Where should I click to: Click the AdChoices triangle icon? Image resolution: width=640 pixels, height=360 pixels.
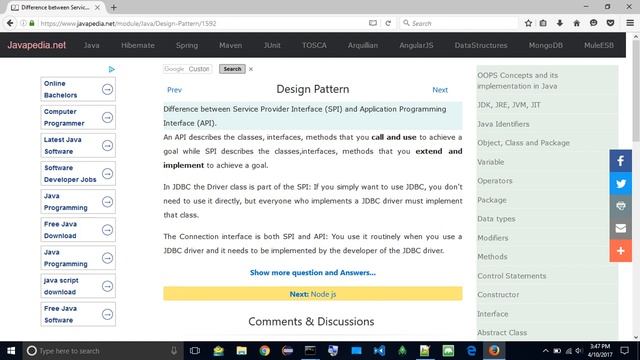[111, 69]
